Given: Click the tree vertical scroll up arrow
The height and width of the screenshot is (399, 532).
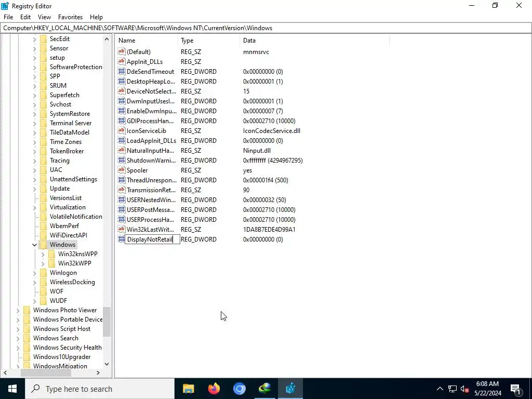Looking at the screenshot, I should [107, 39].
